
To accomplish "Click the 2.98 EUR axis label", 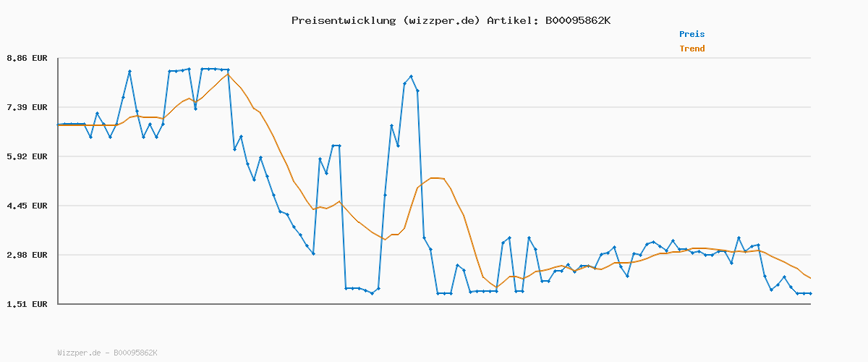I will pos(27,255).
